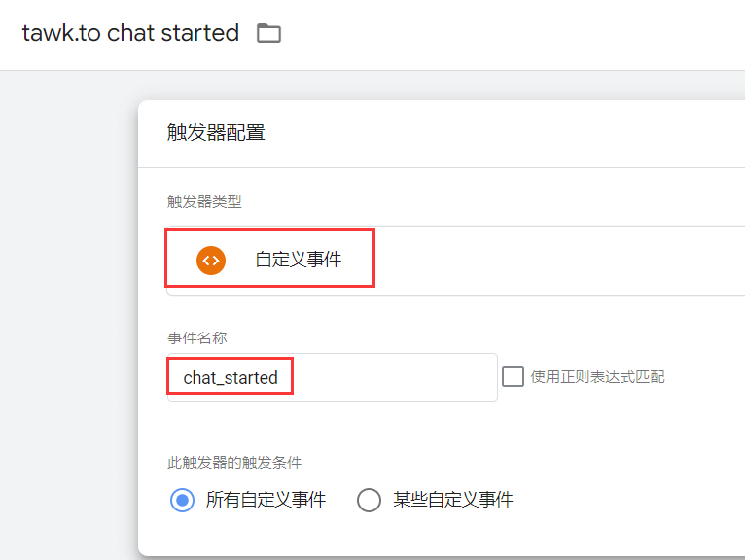Edit the trigger name "tawk.to chat started"

(x=130, y=33)
